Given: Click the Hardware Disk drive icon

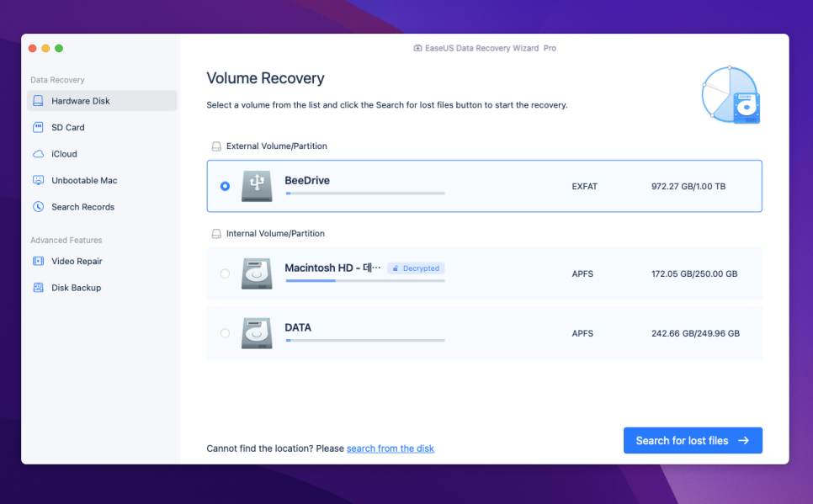Looking at the screenshot, I should 39,101.
